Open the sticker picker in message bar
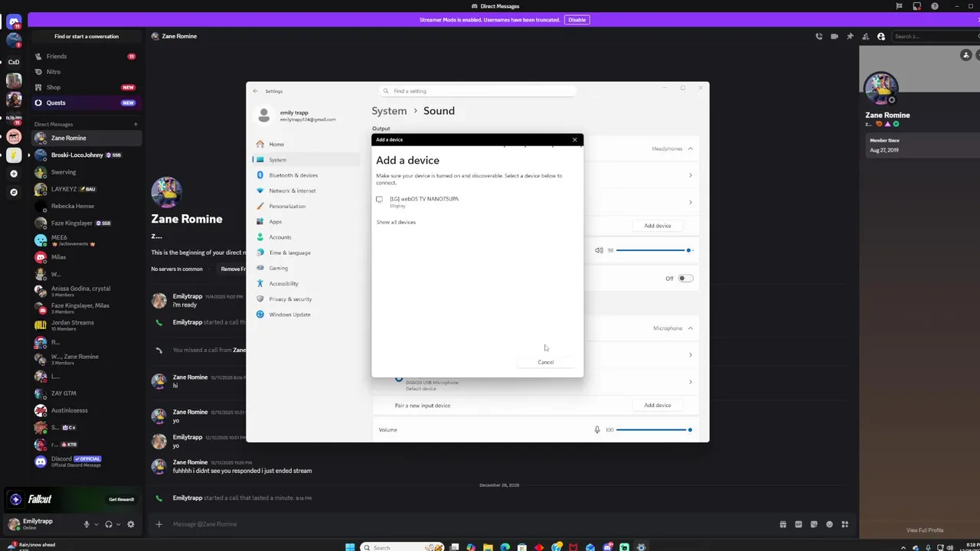The height and width of the screenshot is (551, 980). (814, 524)
